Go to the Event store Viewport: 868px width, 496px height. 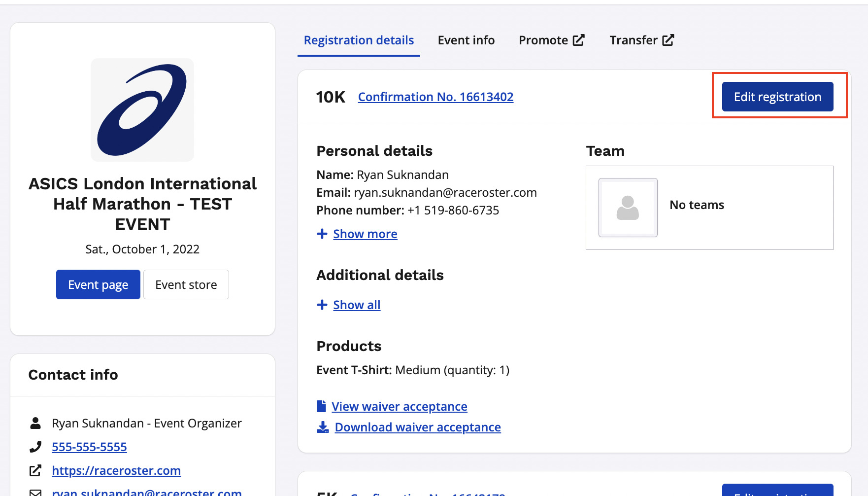pos(186,284)
